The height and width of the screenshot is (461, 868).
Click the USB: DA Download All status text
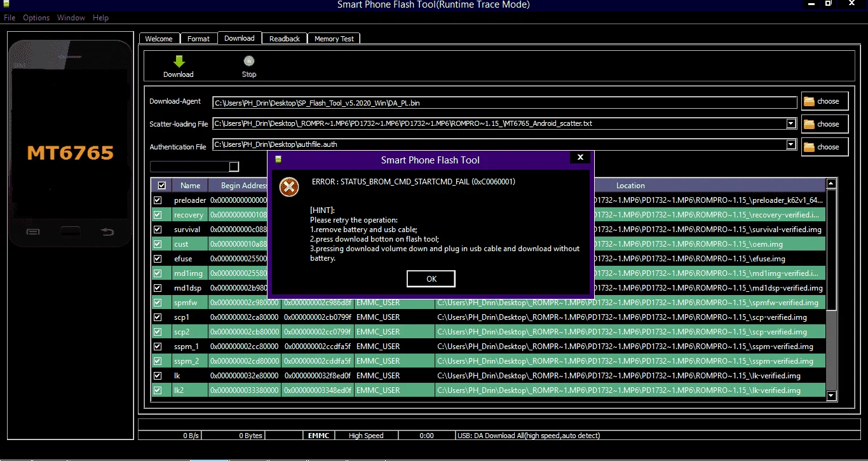[529, 436]
